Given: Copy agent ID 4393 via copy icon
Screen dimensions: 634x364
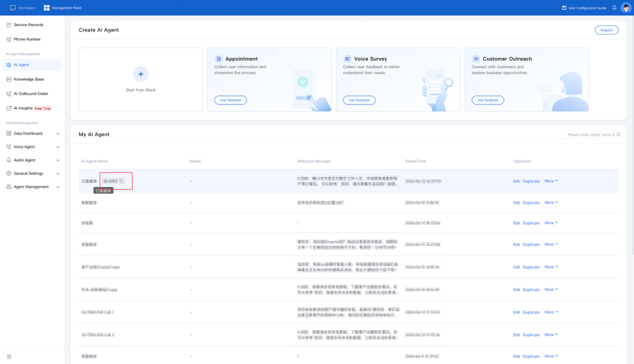Looking at the screenshot, I should [x=121, y=181].
